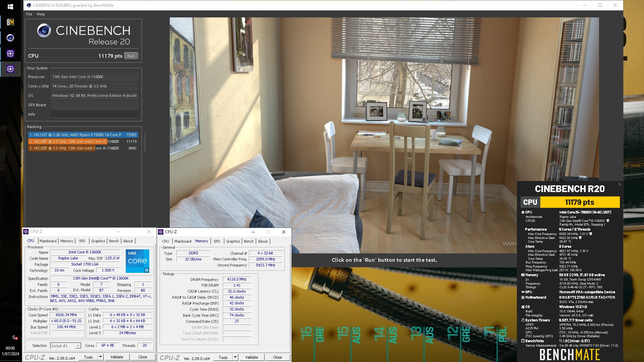This screenshot has width=644, height=362.
Task: Open the Graphics tab in left CPU-Z
Action: click(x=98, y=241)
